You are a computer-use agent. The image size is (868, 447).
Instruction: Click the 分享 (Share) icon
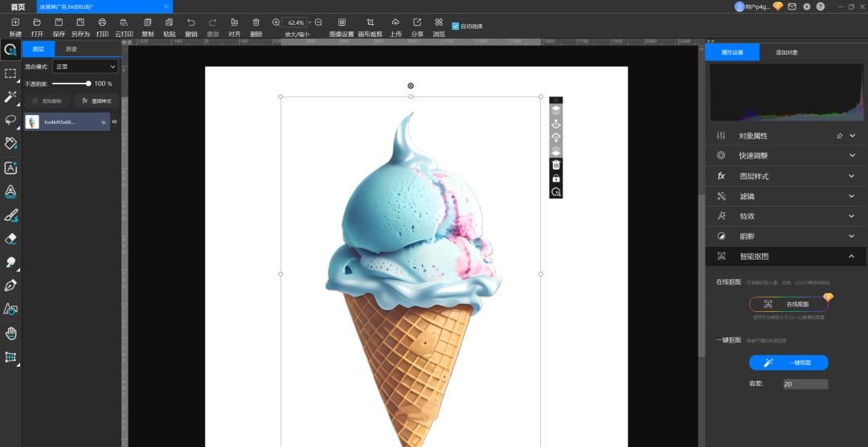pyautogui.click(x=417, y=23)
